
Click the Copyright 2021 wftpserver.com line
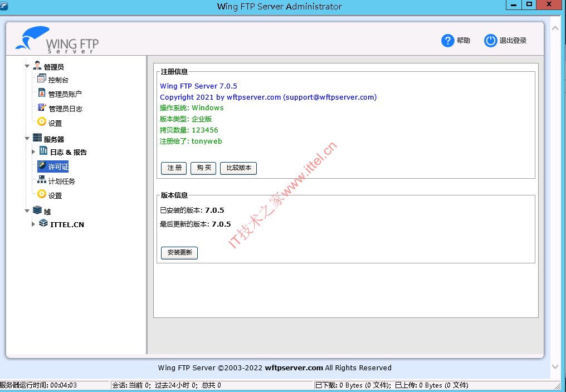pos(268,97)
